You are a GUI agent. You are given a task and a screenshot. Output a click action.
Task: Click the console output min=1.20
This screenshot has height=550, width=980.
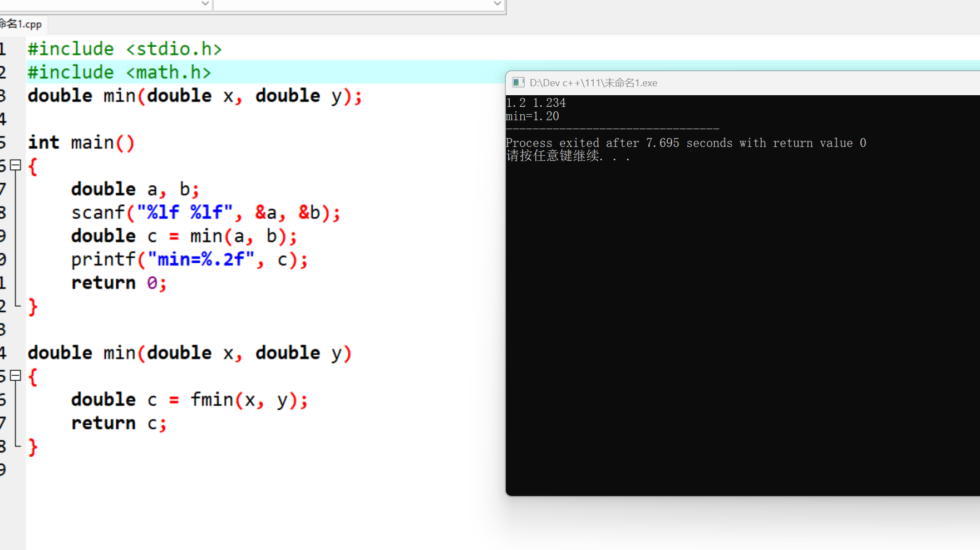pyautogui.click(x=533, y=116)
